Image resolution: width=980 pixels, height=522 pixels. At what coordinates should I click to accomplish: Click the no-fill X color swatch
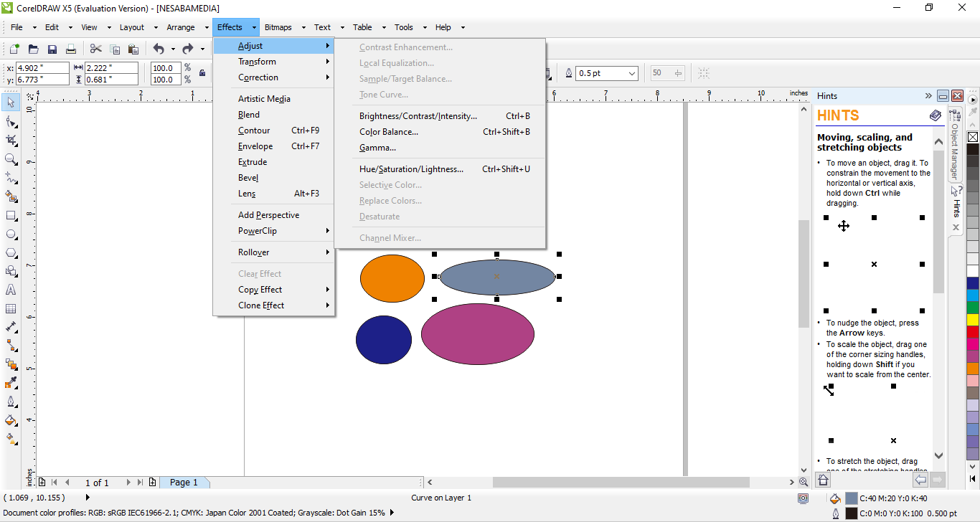click(x=973, y=137)
